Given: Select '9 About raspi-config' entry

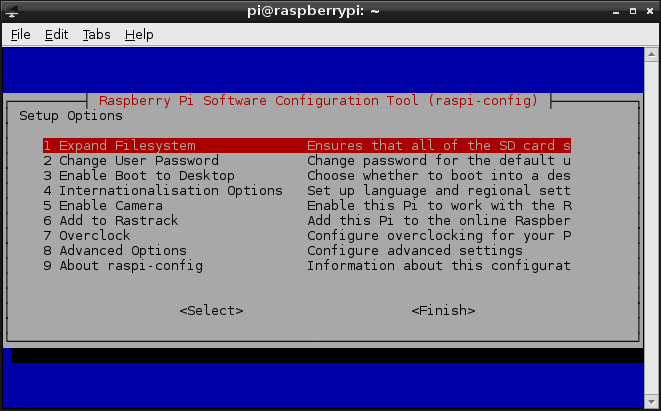Looking at the screenshot, I should point(123,266).
